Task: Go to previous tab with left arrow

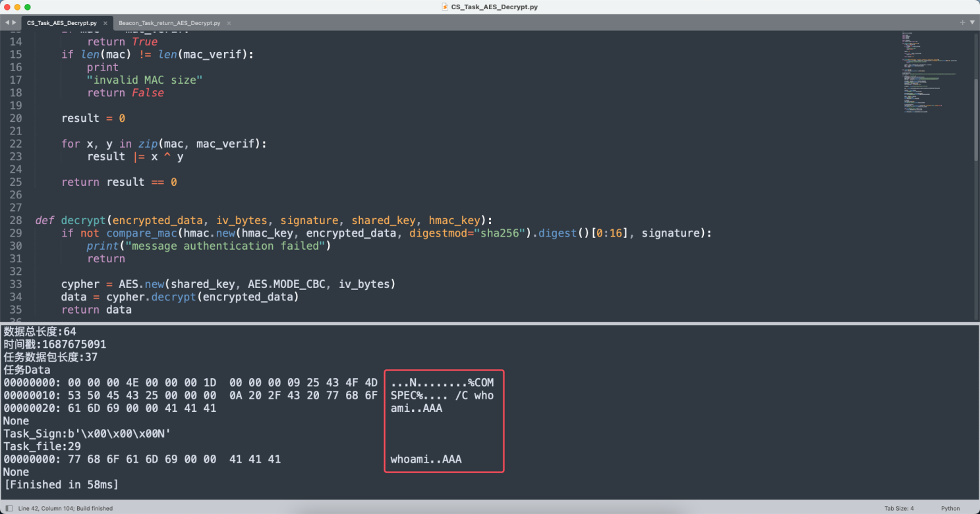Action: click(7, 22)
